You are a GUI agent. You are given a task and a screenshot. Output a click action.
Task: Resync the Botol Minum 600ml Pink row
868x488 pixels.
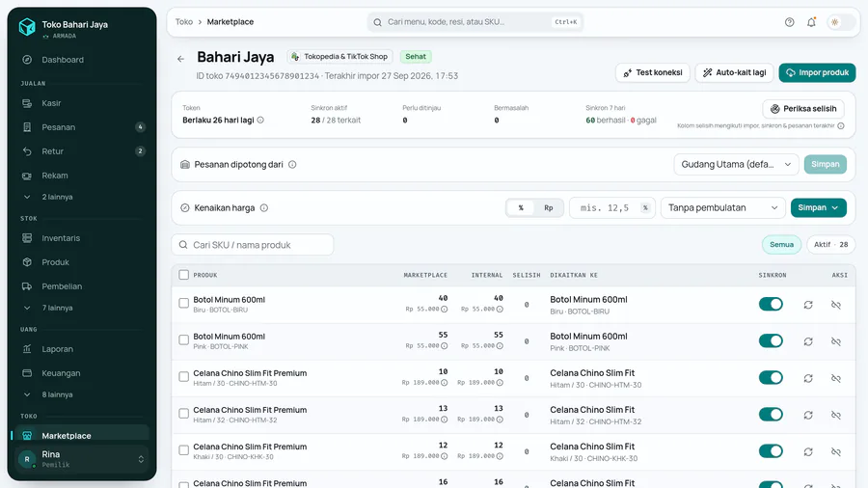point(808,341)
